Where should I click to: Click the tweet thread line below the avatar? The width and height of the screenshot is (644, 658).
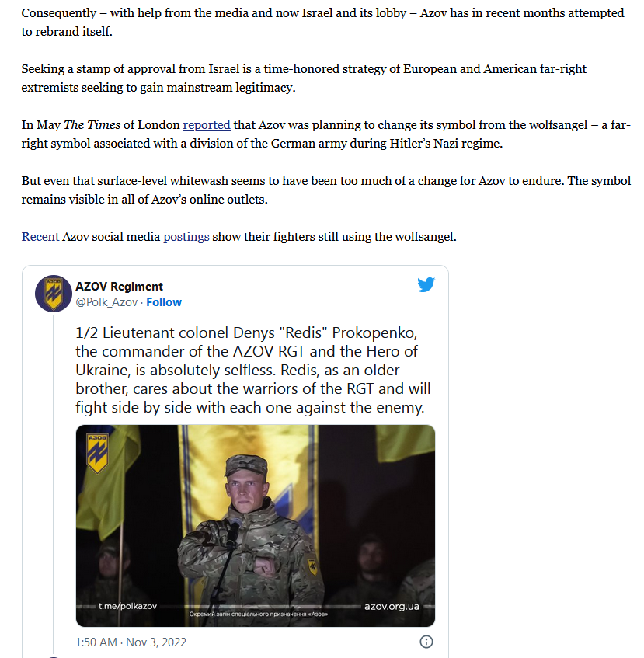(x=54, y=483)
